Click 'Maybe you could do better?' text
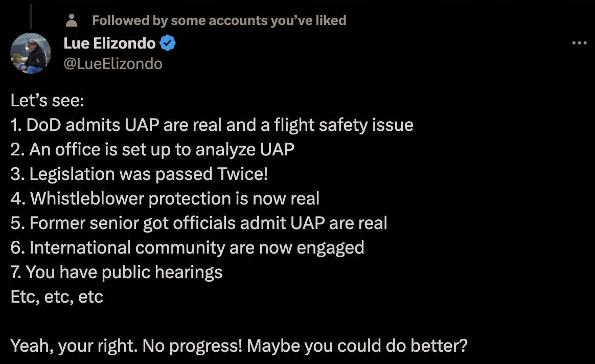 coord(357,346)
